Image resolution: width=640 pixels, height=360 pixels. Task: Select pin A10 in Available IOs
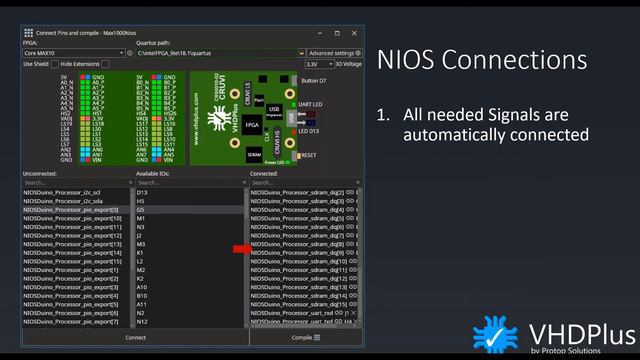pyautogui.click(x=190, y=287)
